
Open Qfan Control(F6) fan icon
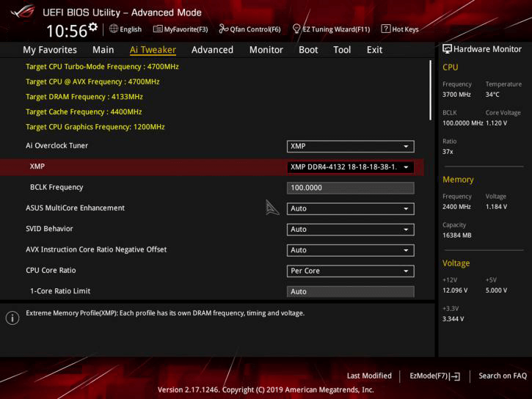point(224,29)
